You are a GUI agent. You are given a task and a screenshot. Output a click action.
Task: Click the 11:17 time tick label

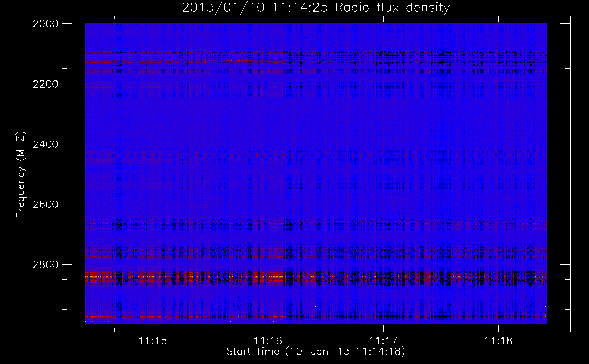tap(383, 341)
